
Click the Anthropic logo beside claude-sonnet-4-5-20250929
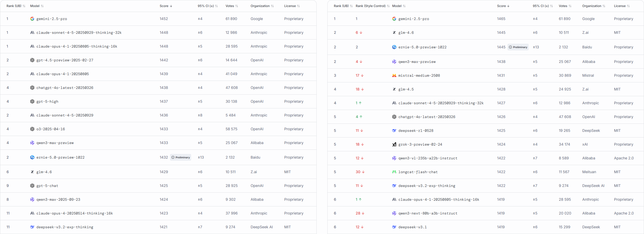click(32, 115)
